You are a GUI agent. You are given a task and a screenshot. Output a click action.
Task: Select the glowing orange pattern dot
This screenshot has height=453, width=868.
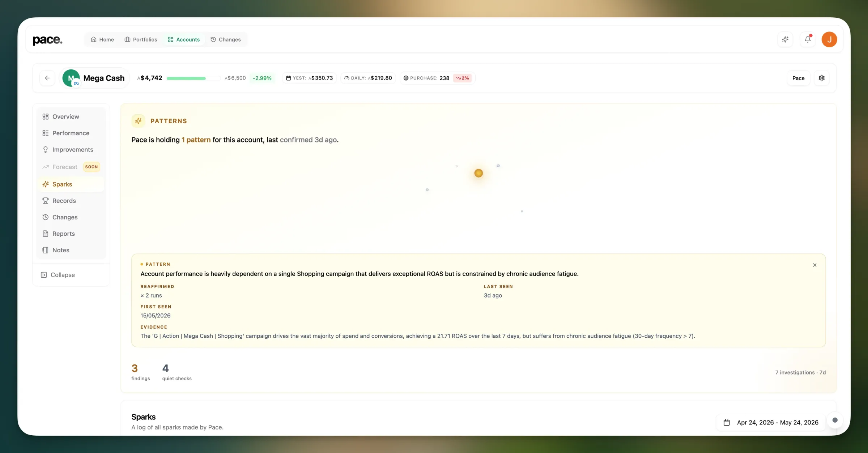tap(478, 173)
